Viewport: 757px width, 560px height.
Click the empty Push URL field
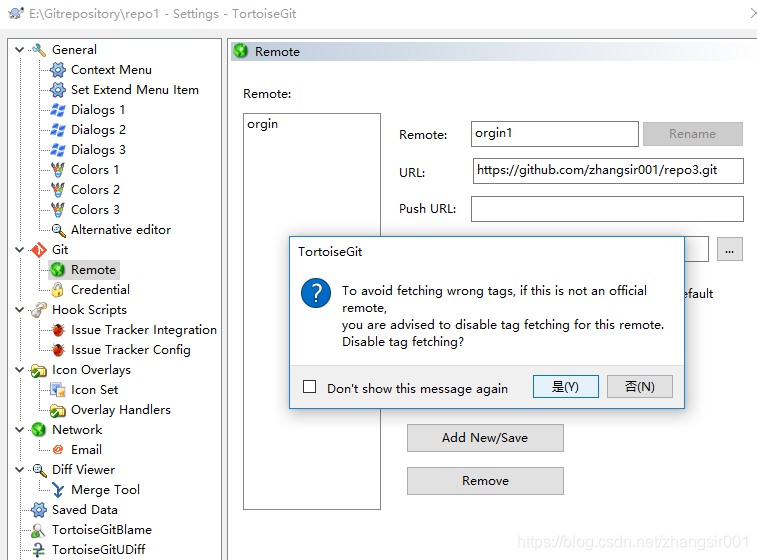(x=607, y=209)
